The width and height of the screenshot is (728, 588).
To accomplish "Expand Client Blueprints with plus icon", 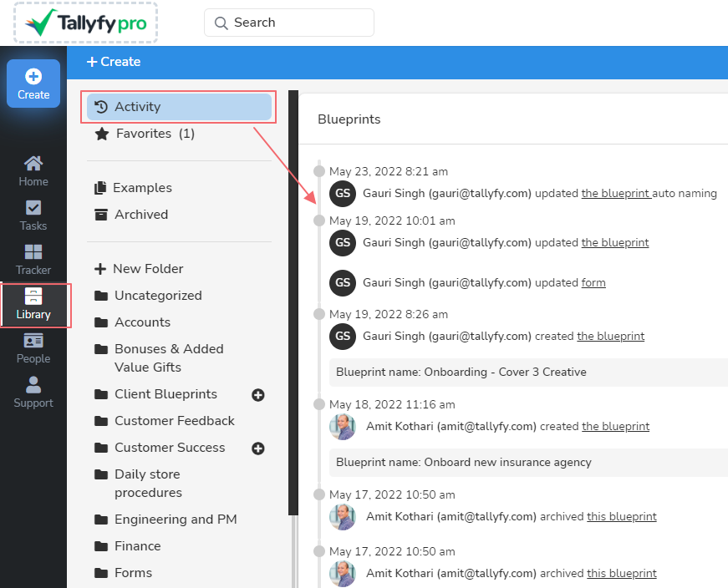I will [258, 395].
